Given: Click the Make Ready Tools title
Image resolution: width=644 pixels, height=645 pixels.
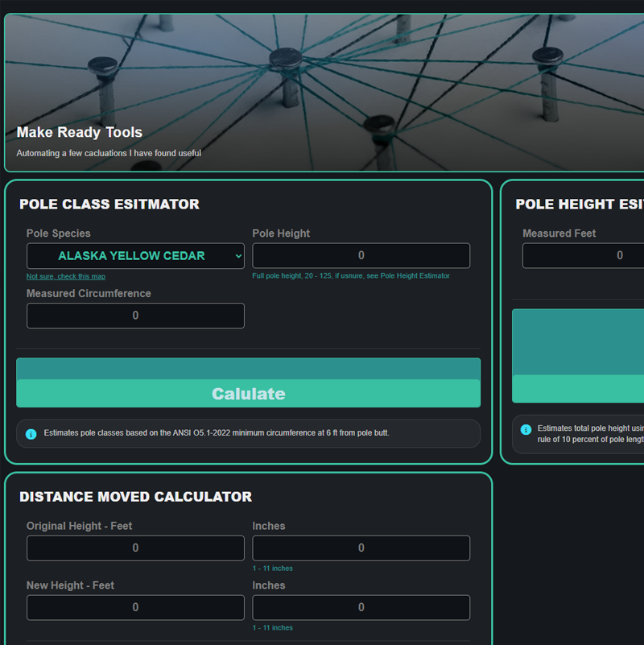Looking at the screenshot, I should [79, 133].
